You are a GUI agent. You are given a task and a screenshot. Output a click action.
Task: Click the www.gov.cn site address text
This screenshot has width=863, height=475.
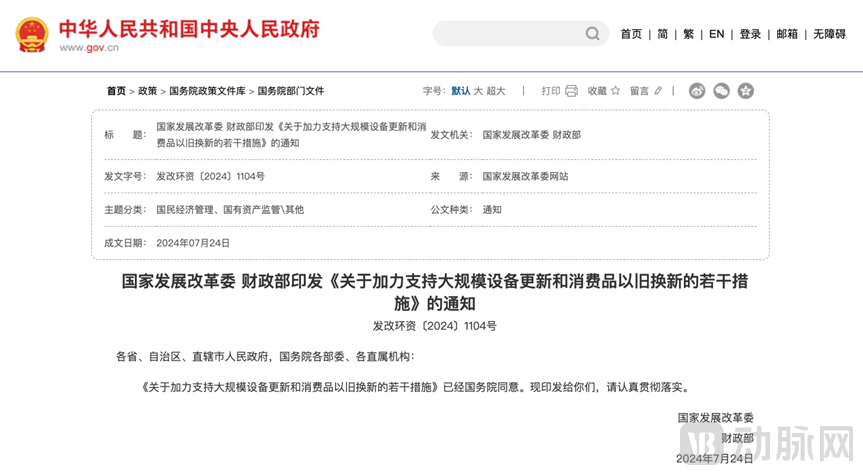click(89, 47)
